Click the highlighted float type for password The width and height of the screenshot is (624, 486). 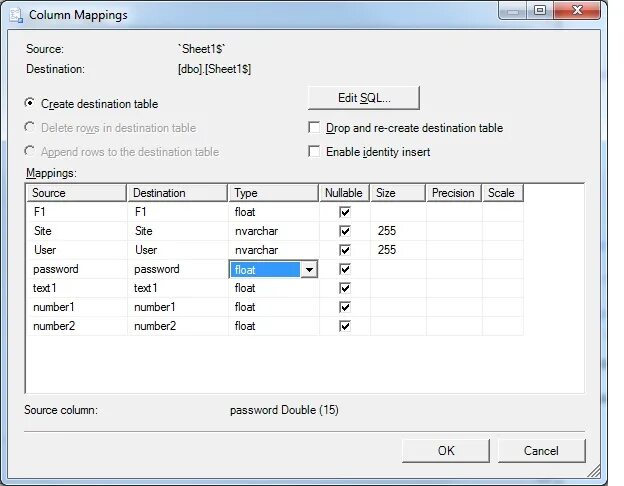(x=265, y=269)
